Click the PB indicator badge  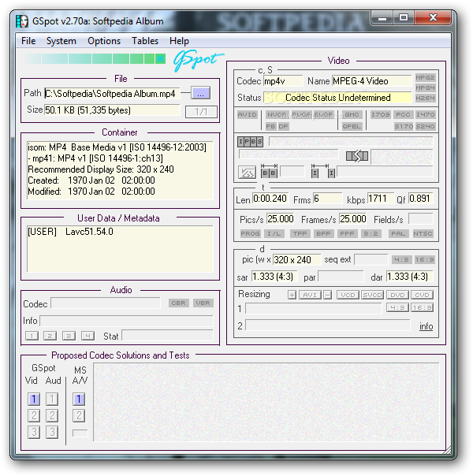pyautogui.click(x=270, y=126)
